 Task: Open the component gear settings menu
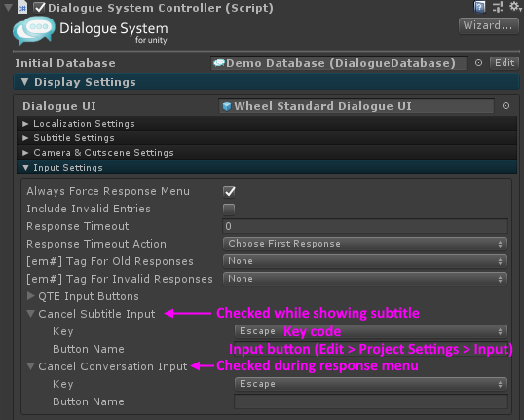click(515, 7)
